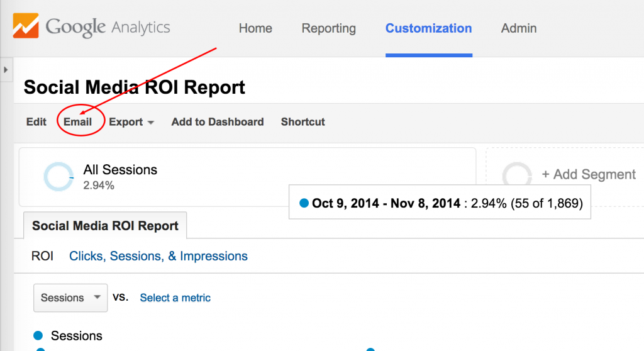Click the blue Sessions legend dot

[x=38, y=336]
